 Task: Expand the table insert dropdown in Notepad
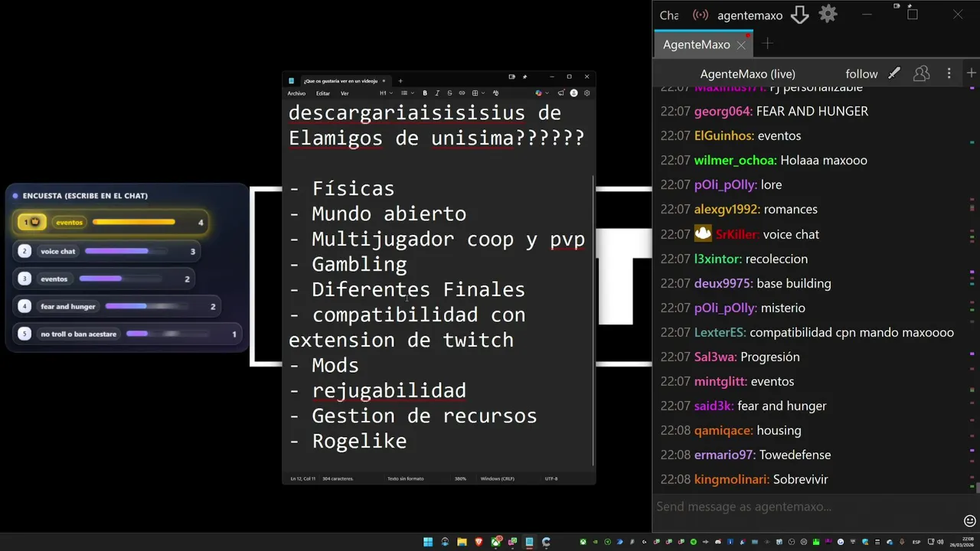[479, 93]
